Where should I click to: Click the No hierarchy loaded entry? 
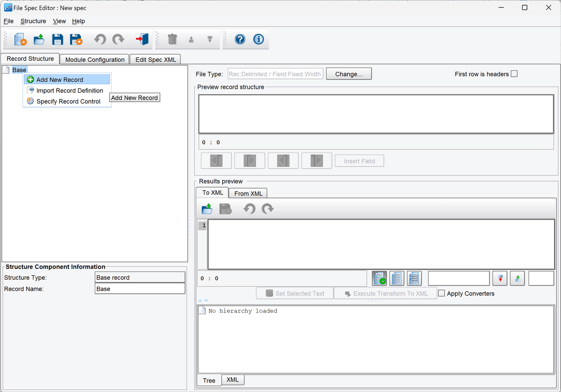click(x=243, y=310)
